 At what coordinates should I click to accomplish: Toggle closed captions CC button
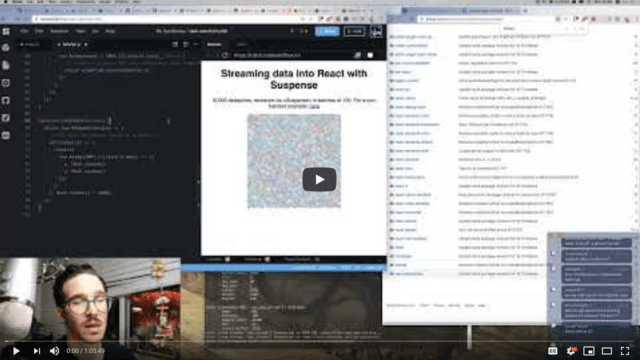point(553,351)
